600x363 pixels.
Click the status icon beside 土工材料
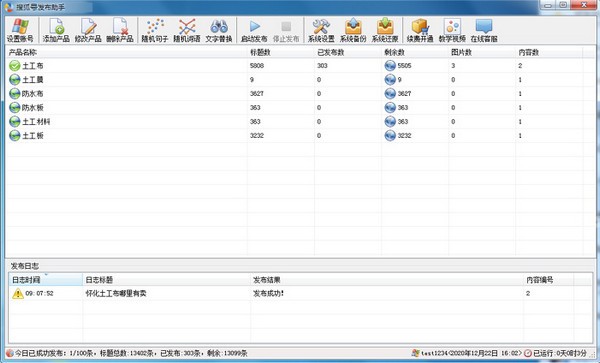[15, 122]
